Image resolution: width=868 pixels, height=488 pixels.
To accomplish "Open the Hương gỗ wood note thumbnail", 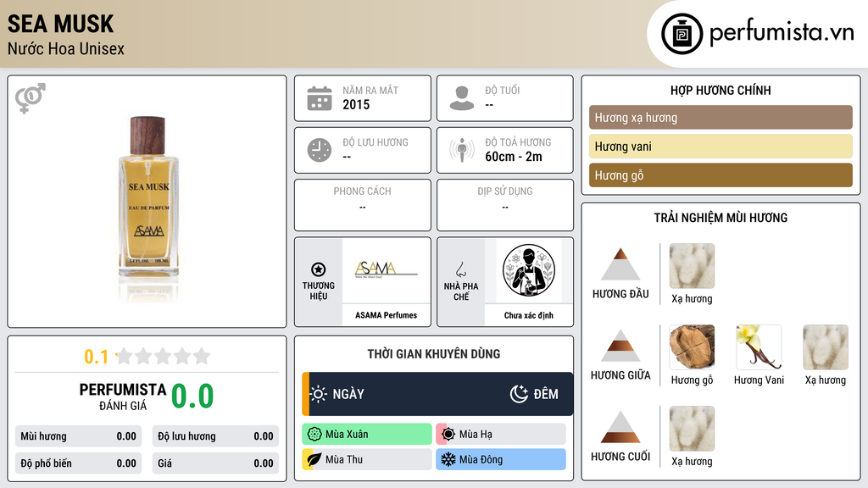I will click(692, 347).
